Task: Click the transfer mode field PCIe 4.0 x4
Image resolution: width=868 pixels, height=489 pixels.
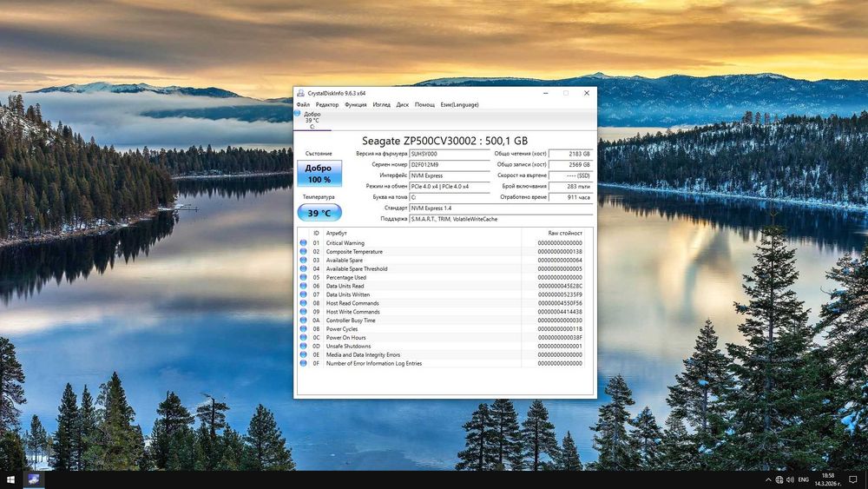Action: (450, 187)
